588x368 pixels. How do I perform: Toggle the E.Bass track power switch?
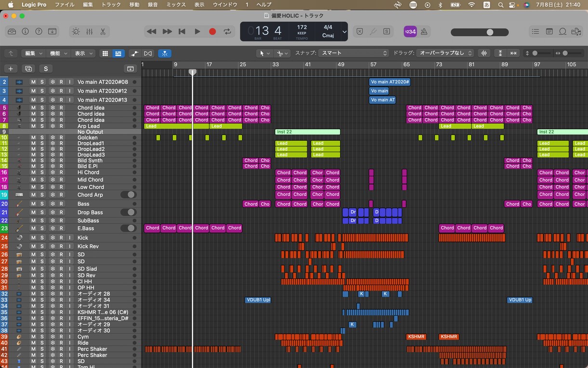[x=128, y=228]
